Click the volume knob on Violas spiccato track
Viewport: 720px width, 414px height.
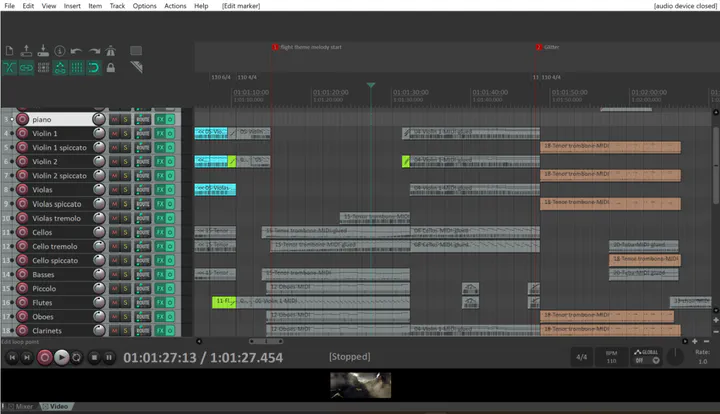[x=99, y=204]
